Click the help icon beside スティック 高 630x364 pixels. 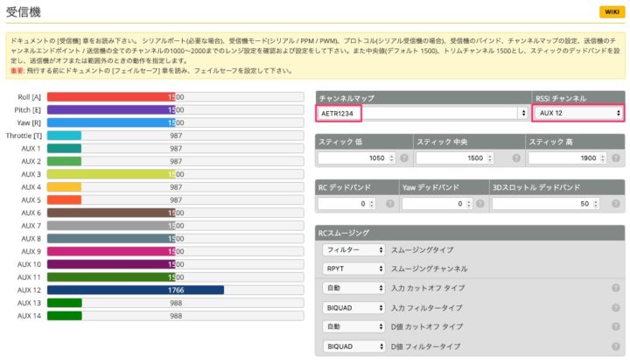[616, 158]
